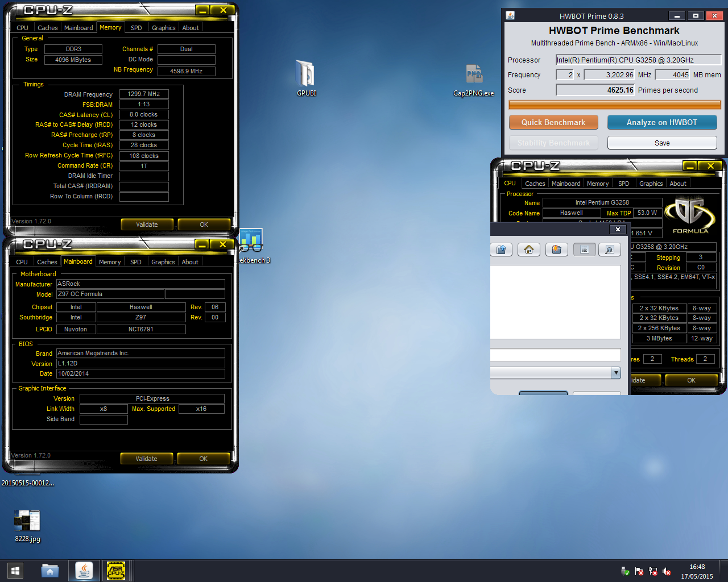Close the file save dialog

click(618, 229)
